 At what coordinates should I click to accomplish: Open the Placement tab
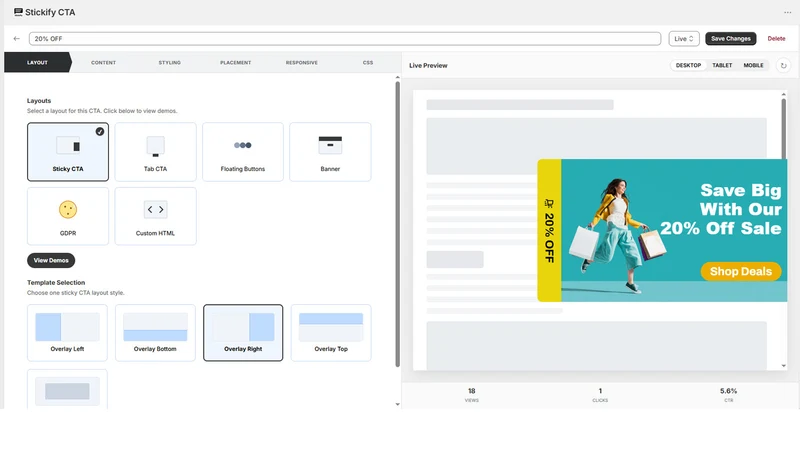(x=236, y=62)
